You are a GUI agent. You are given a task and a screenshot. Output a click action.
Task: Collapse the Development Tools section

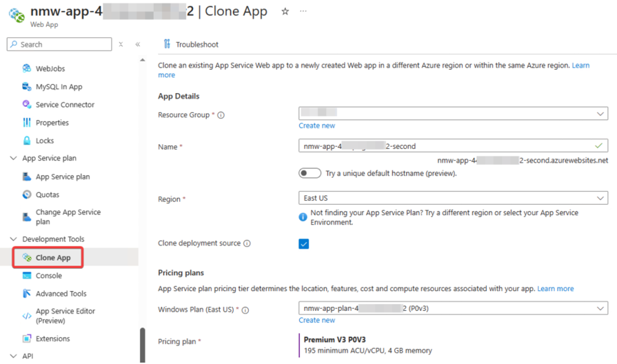[x=13, y=239]
